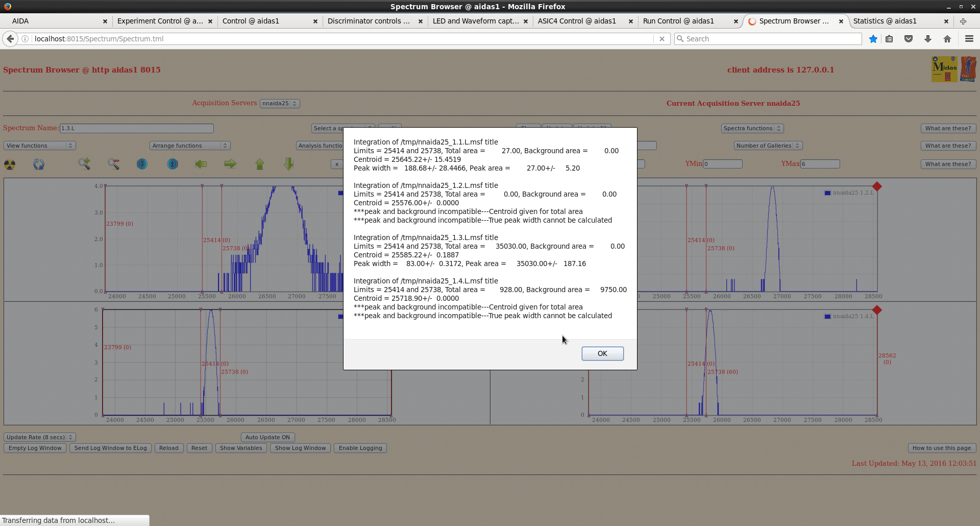Close the Statistics @ aidas1 tab
The height and width of the screenshot is (526, 980).
tap(946, 21)
